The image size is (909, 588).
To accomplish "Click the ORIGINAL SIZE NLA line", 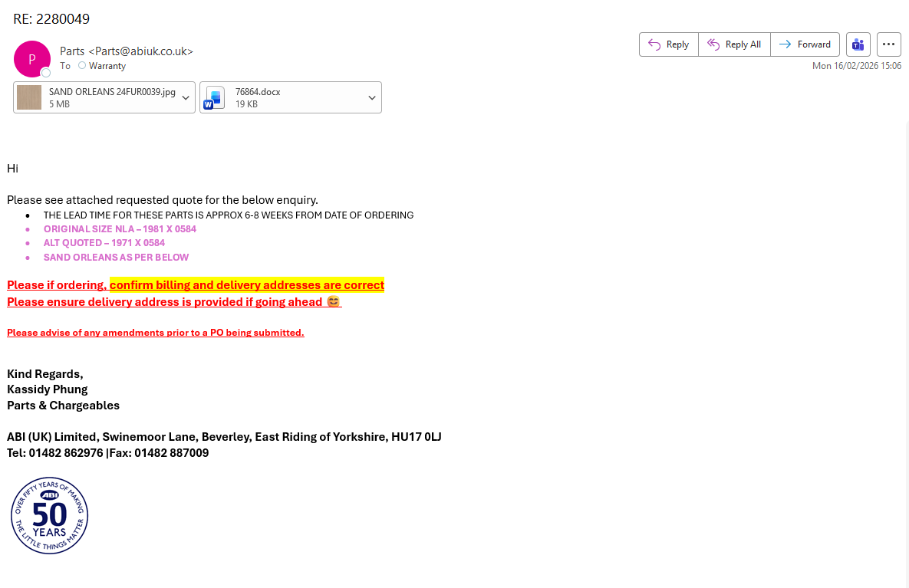I will (120, 228).
